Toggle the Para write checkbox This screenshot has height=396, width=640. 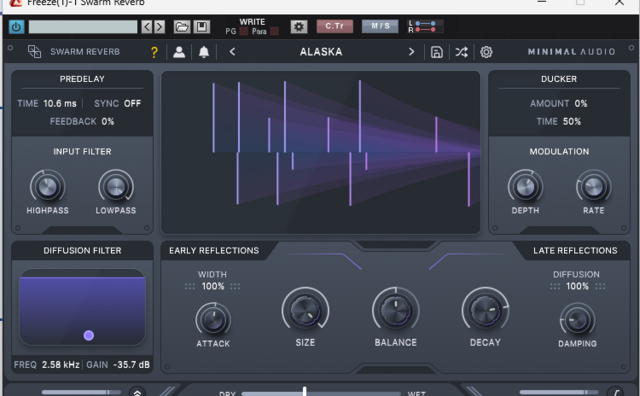click(274, 31)
